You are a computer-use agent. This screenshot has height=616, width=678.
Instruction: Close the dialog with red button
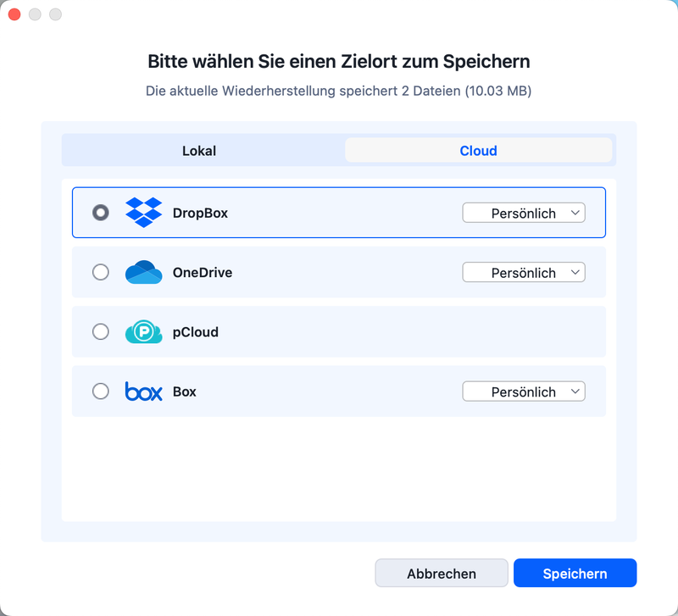pos(14,14)
